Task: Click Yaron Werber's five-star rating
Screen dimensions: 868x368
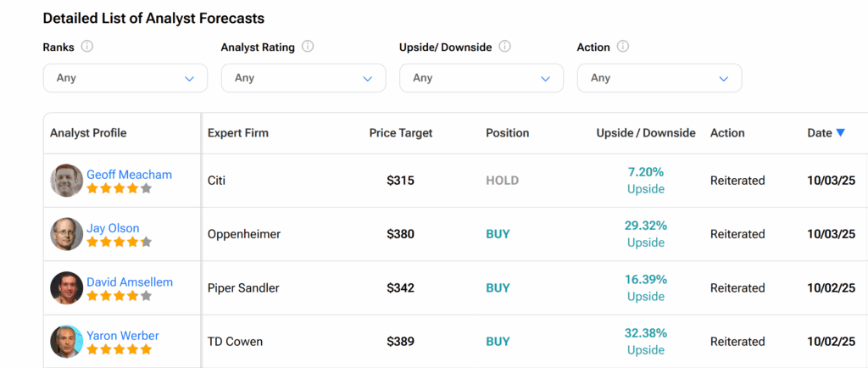Action: tap(119, 348)
